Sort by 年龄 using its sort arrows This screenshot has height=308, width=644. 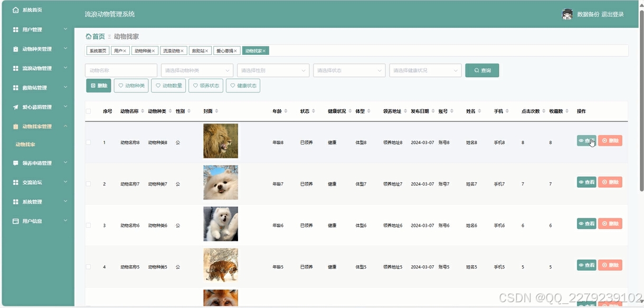pos(286,111)
